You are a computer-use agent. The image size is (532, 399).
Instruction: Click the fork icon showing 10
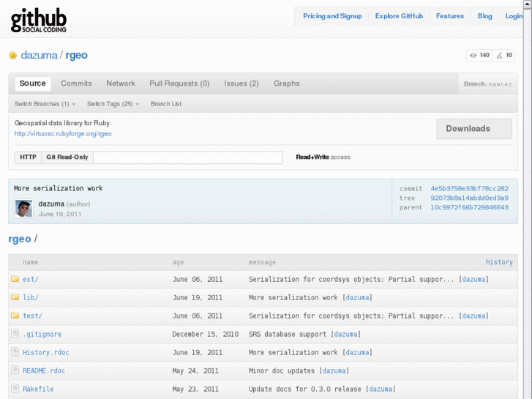499,56
